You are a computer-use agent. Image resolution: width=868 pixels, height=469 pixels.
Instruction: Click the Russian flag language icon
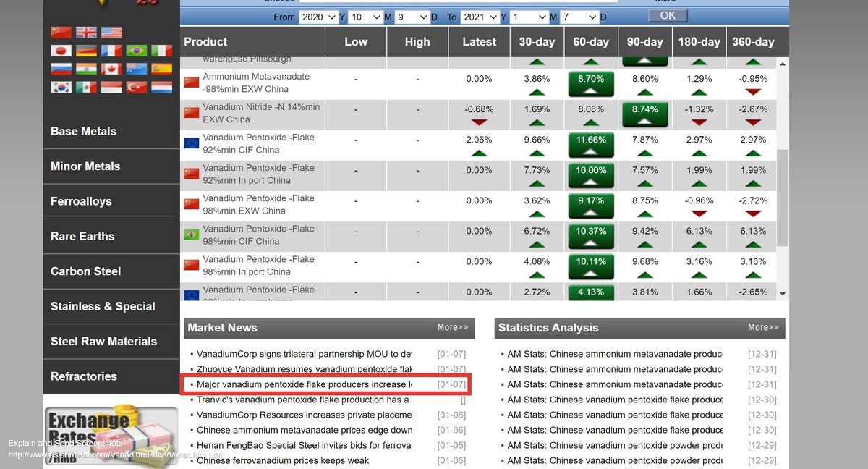61,69
